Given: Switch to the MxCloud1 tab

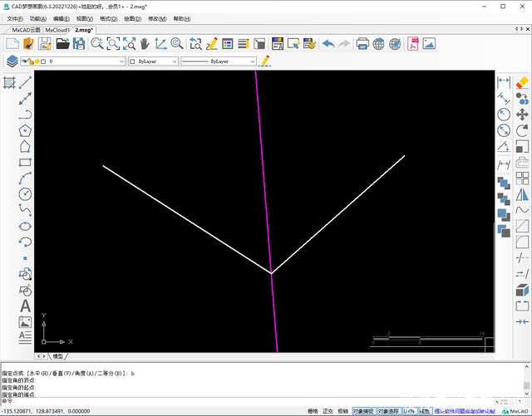Looking at the screenshot, I should pyautogui.click(x=57, y=30).
